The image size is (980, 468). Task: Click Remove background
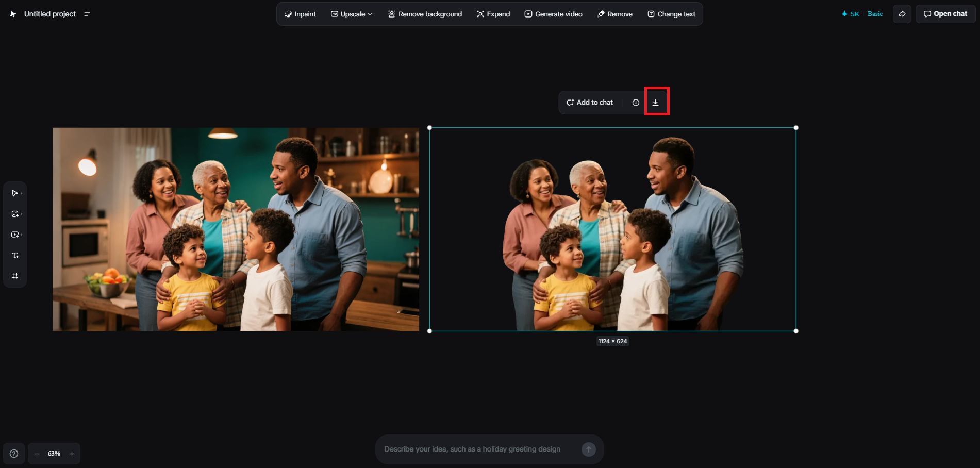tap(425, 14)
